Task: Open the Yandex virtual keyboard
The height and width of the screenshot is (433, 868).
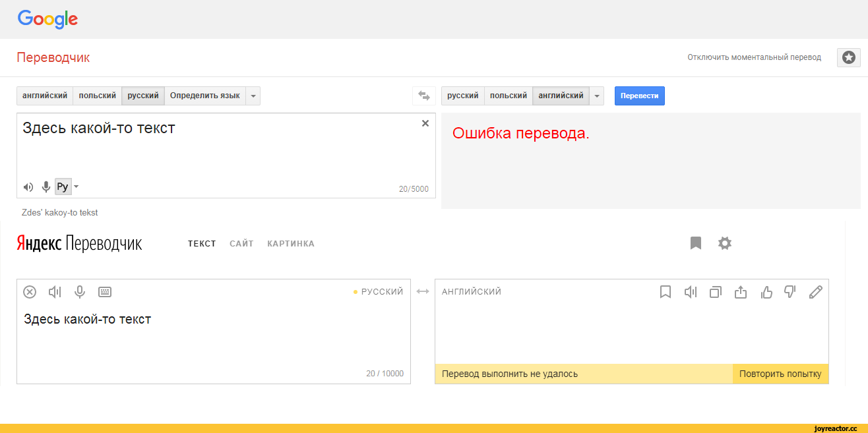Action: click(x=105, y=292)
